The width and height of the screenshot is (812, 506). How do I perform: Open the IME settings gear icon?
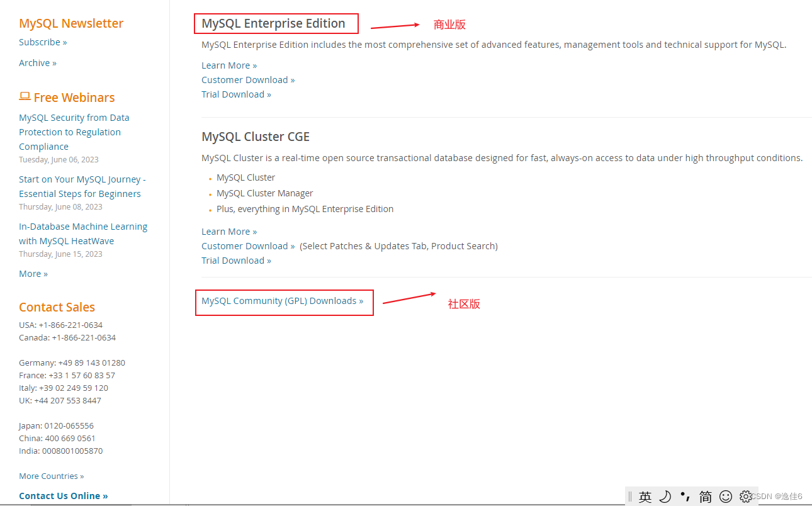click(745, 497)
